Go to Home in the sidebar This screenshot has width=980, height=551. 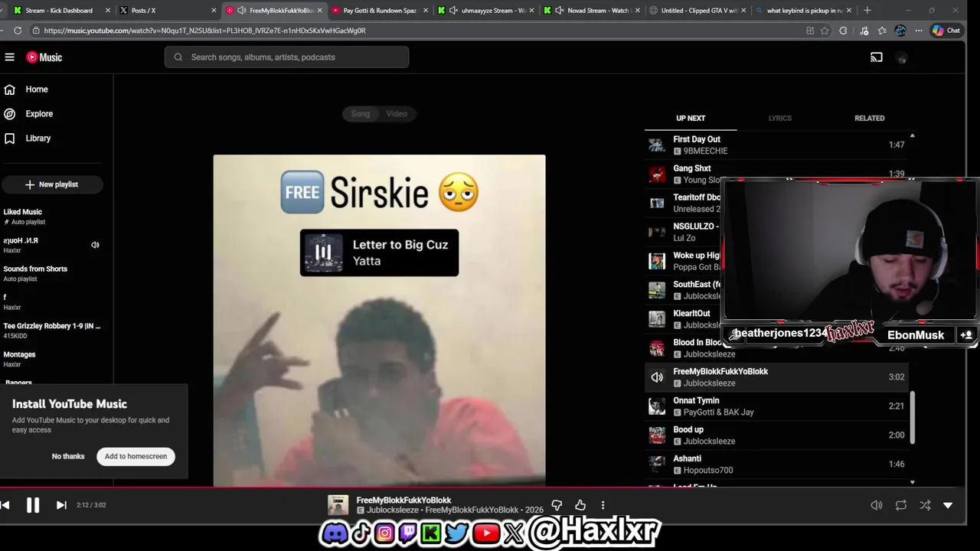[37, 90]
